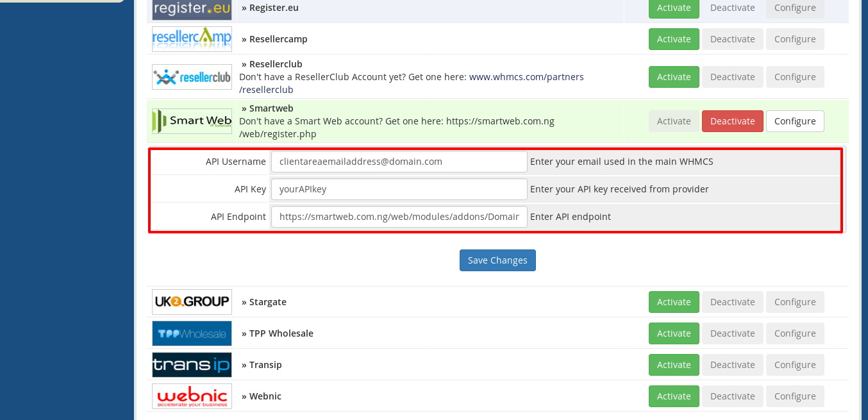Click the "» Register.eu" registrar name
The image size is (868, 420).
(270, 8)
